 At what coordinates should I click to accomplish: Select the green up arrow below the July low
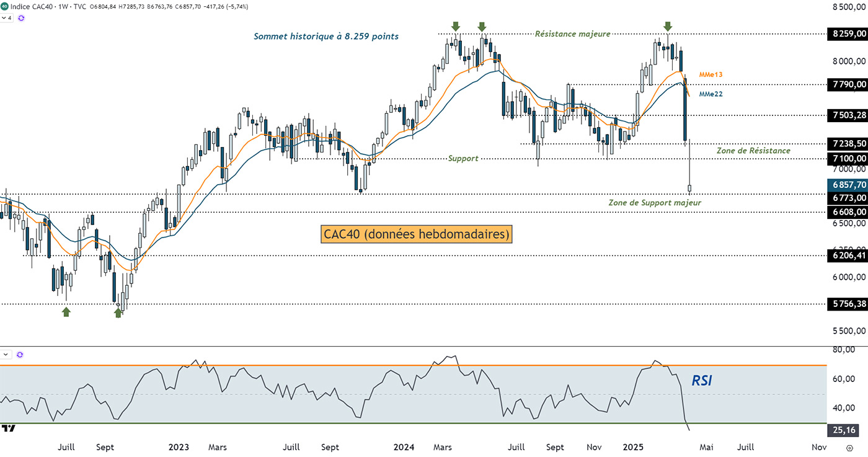pos(66,312)
